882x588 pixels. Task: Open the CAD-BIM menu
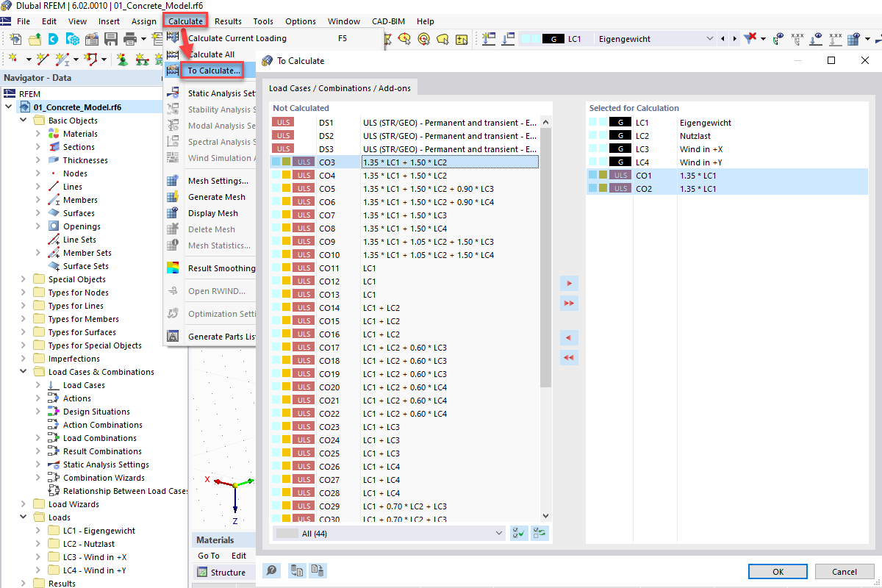coord(388,21)
